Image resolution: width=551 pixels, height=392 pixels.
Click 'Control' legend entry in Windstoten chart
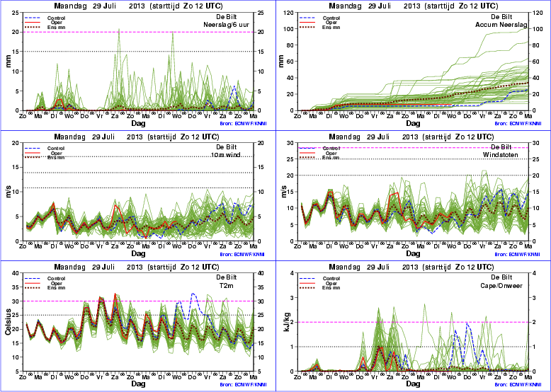pos(331,149)
